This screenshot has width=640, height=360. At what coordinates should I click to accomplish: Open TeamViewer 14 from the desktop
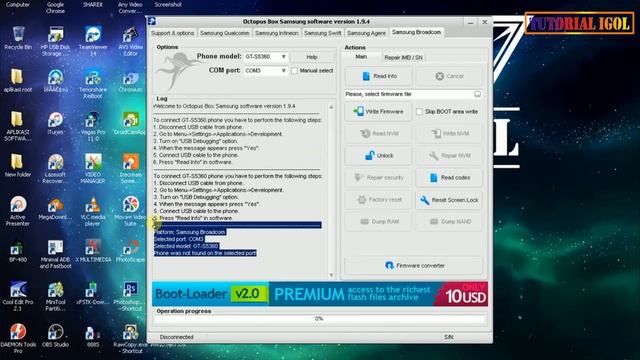tap(93, 41)
